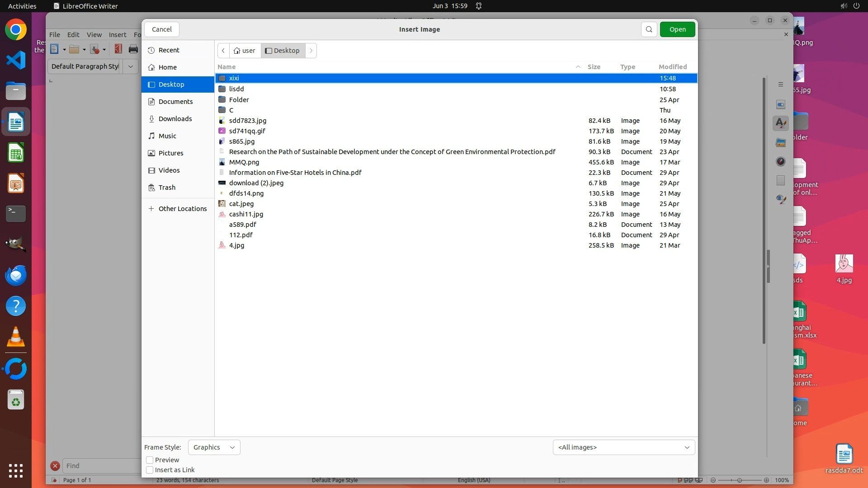Image resolution: width=868 pixels, height=488 pixels.
Task: Open the Gallery icon in Writer sidebar
Action: [x=780, y=143]
